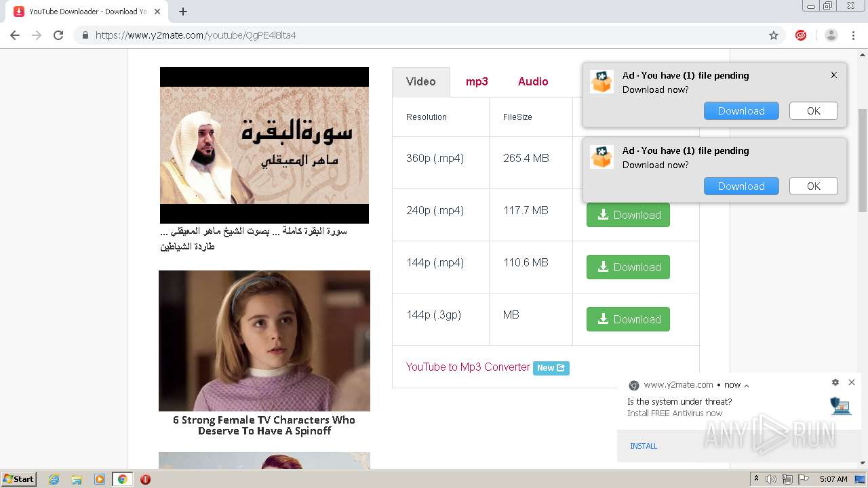868x488 pixels.
Task: Click the red antivirus taskbar icon
Action: click(x=145, y=479)
